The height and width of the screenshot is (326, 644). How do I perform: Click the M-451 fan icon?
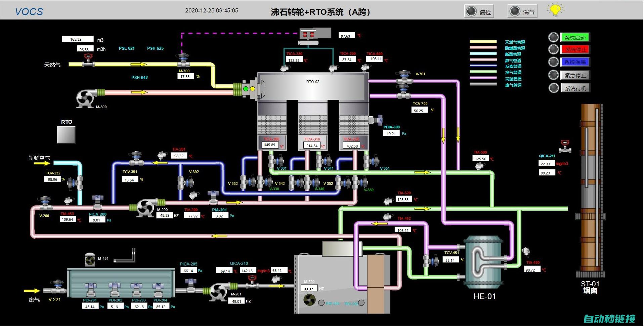tap(90, 260)
